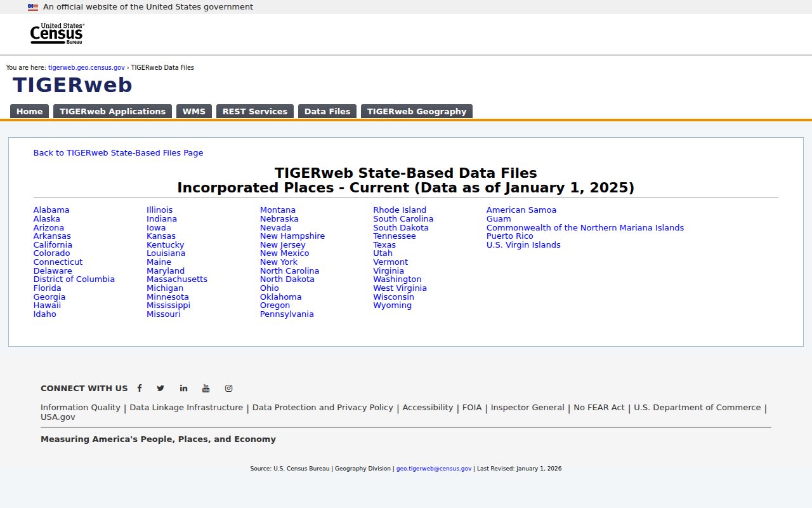Open the Information Quality footer link

(x=81, y=408)
